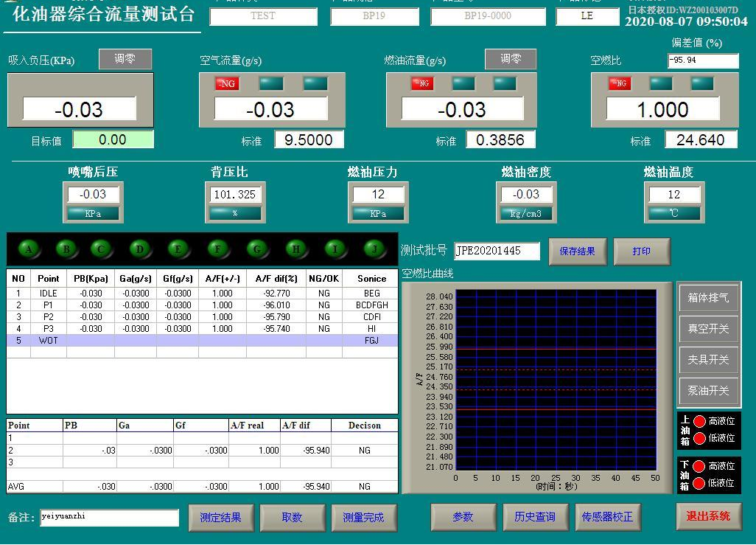Click the green indicator lamp J
This screenshot has width=756, height=545.
(x=375, y=249)
